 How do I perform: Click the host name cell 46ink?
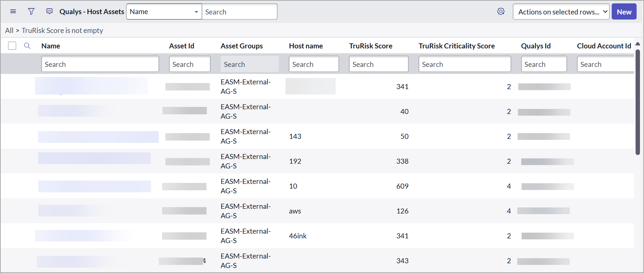(x=298, y=236)
